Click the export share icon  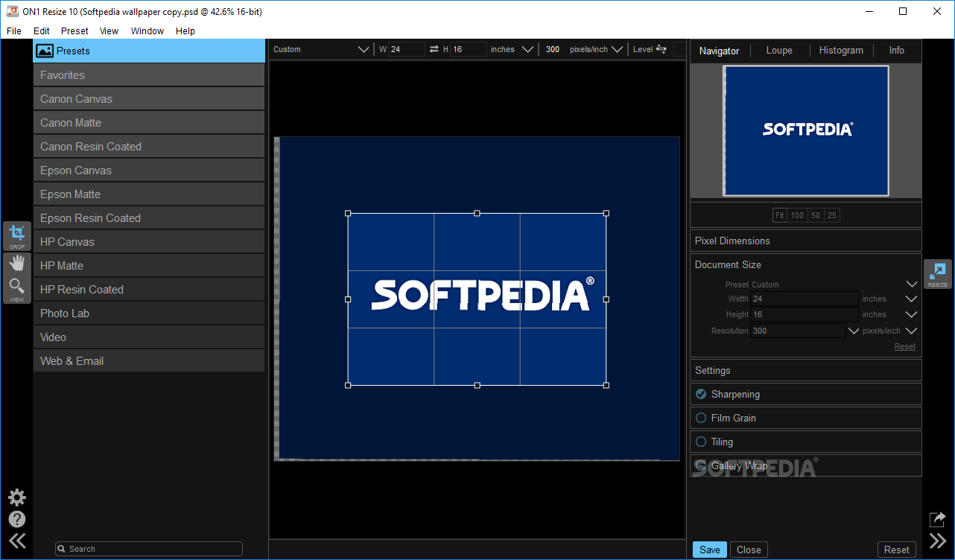pyautogui.click(x=937, y=519)
